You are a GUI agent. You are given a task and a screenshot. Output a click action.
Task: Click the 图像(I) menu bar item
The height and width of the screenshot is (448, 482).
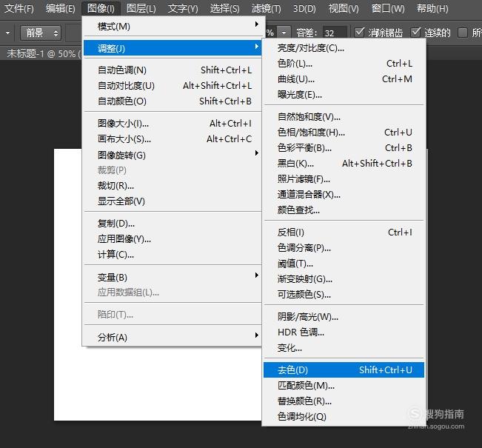[x=101, y=8]
